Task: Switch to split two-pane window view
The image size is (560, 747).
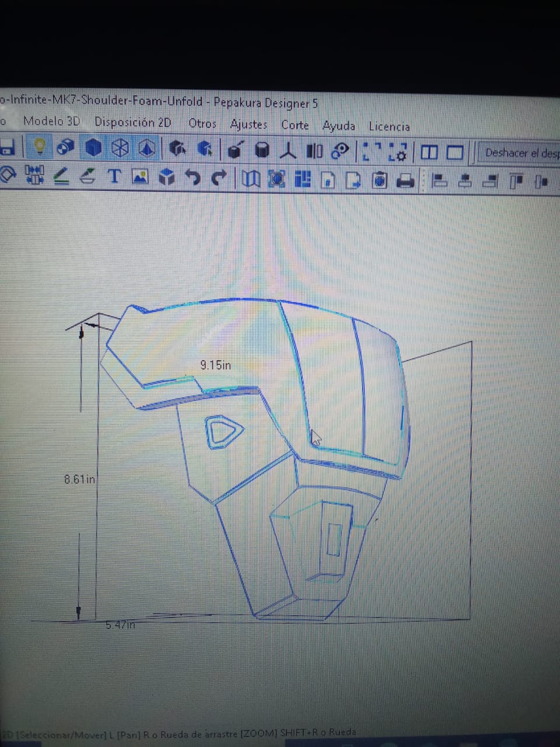Action: pos(429,153)
